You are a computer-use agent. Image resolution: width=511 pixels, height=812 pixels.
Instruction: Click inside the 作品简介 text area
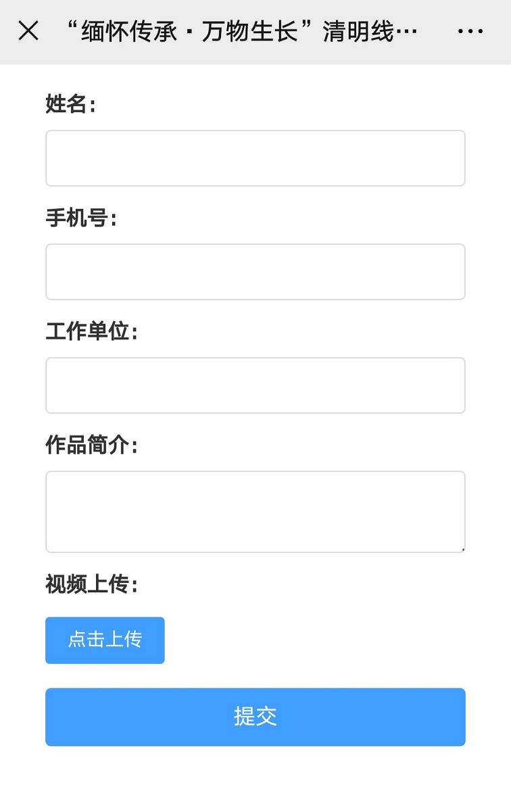255,512
